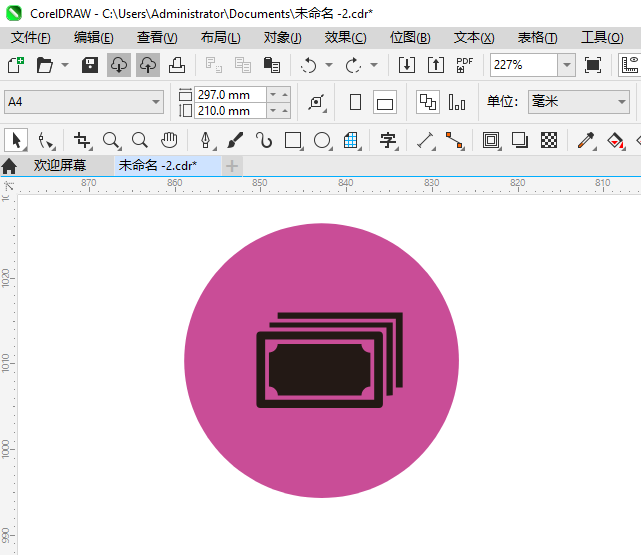This screenshot has height=555, width=641.
Task: Undo the last action
Action: point(309,65)
